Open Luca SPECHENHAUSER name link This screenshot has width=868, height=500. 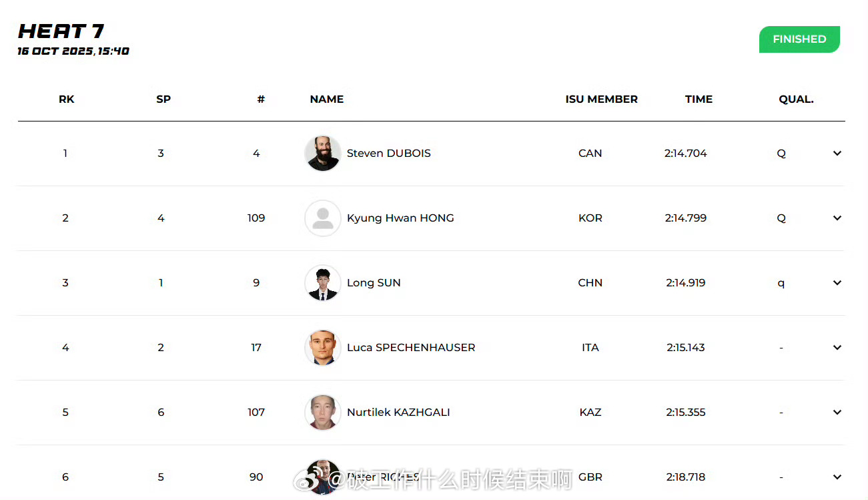[x=411, y=348]
